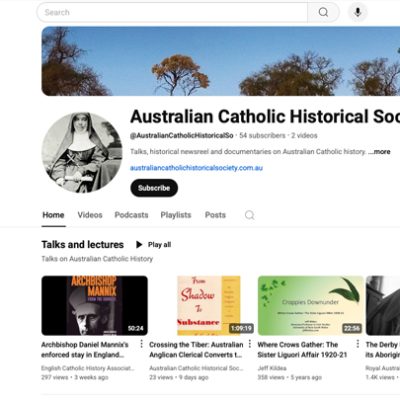Click '297 views • 3 weeks ago' text

[x=75, y=378]
